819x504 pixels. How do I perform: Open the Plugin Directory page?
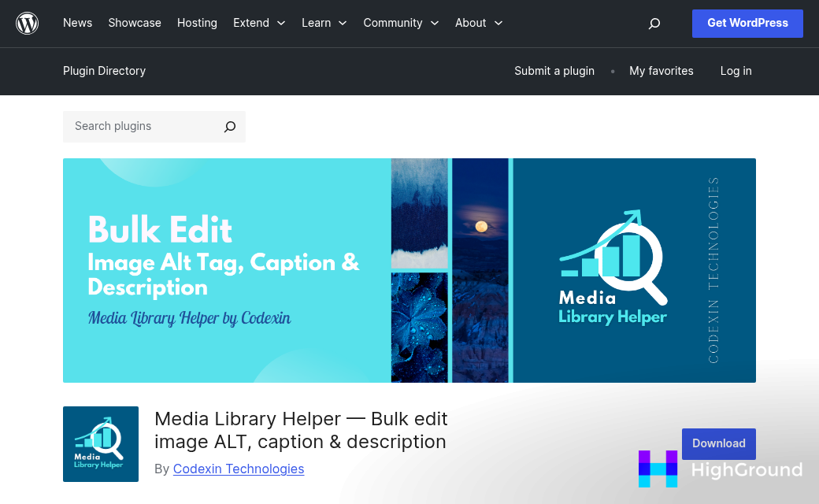pyautogui.click(x=104, y=71)
